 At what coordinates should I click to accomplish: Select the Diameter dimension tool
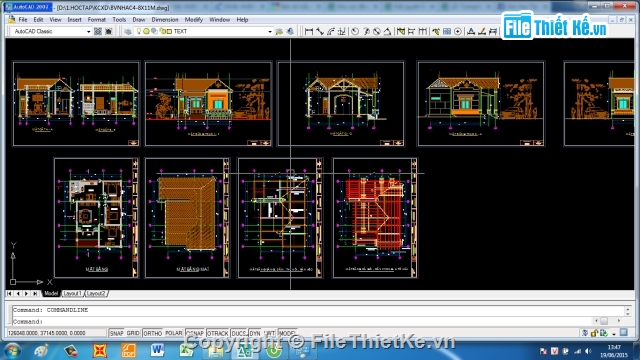coord(377,31)
